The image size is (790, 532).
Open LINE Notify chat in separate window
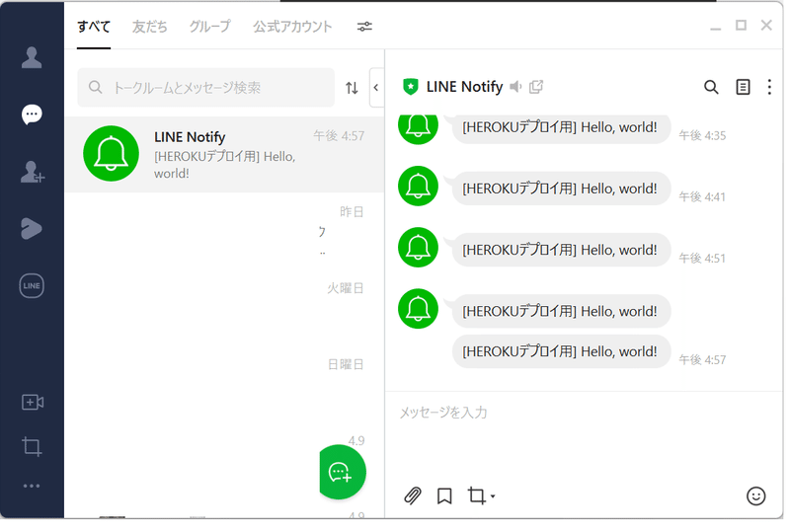536,87
